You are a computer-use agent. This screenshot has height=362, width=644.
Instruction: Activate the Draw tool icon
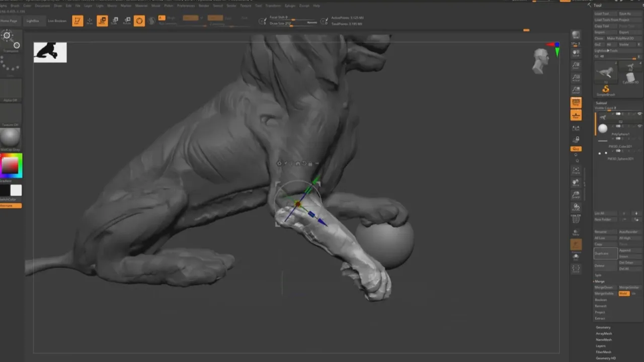[x=90, y=21]
